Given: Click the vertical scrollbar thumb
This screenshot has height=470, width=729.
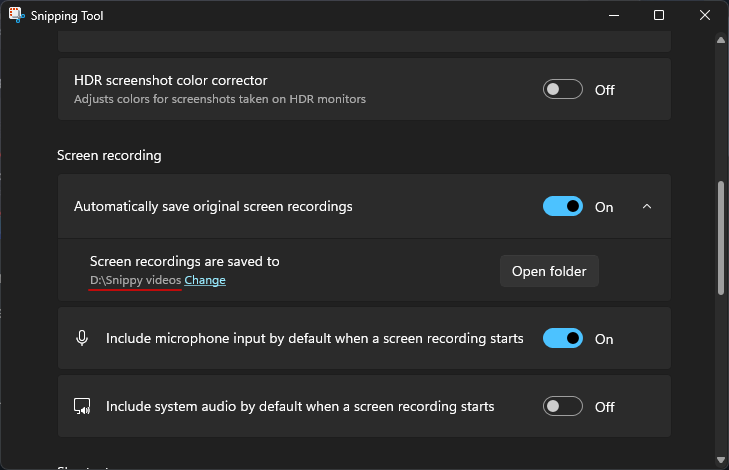Looking at the screenshot, I should click(x=720, y=237).
